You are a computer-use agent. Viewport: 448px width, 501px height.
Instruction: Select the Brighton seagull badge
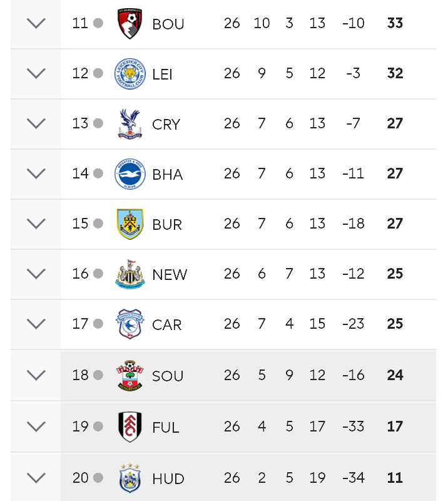[130, 174]
